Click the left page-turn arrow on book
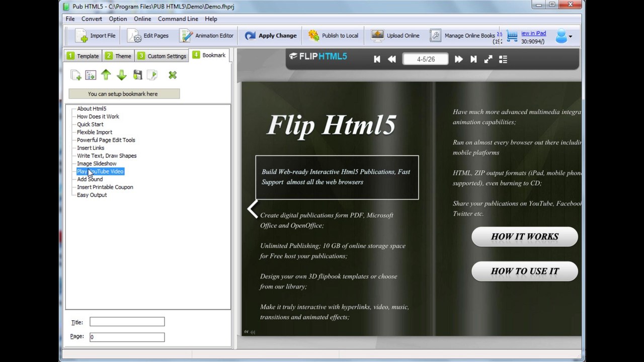The width and height of the screenshot is (644, 362). pyautogui.click(x=253, y=209)
